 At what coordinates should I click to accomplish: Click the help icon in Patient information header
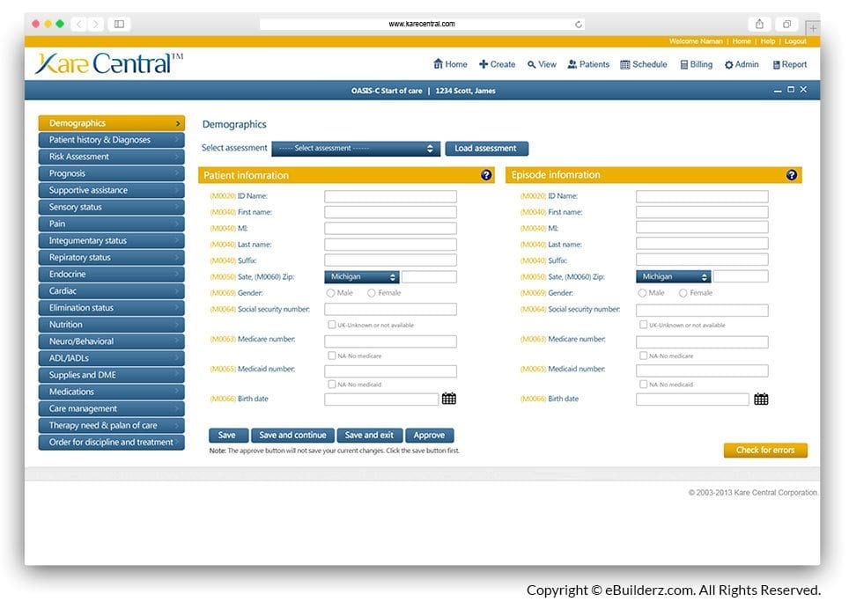click(485, 175)
